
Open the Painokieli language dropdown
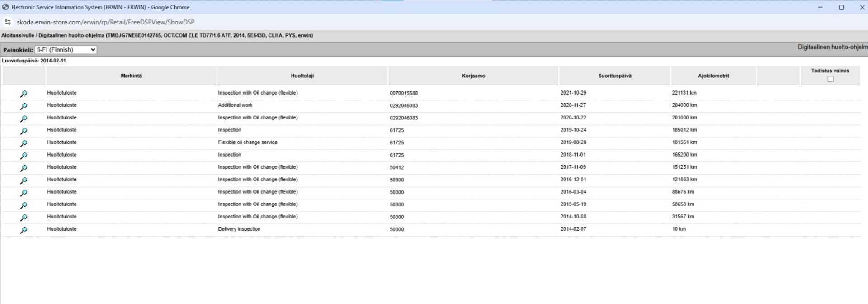pyautogui.click(x=66, y=50)
